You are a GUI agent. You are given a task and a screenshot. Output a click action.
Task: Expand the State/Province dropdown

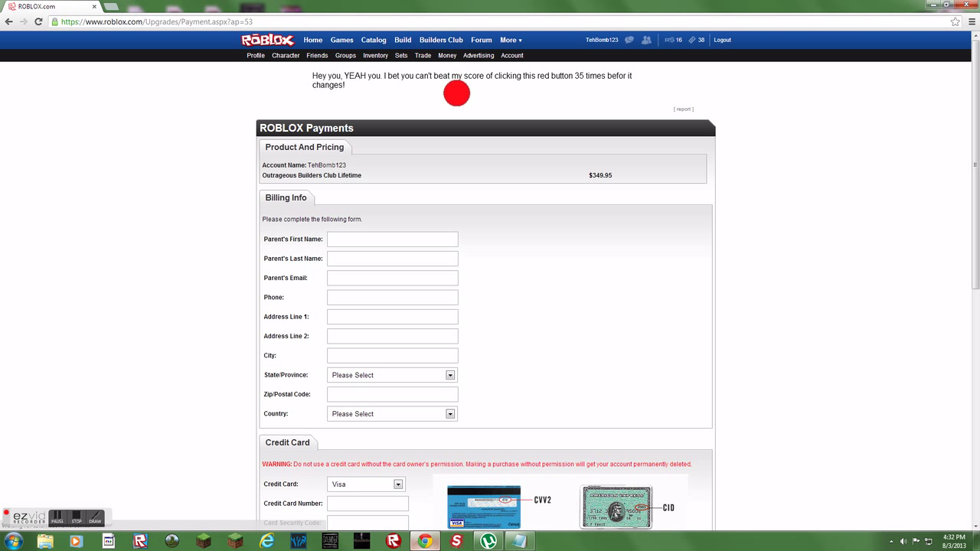click(x=450, y=375)
